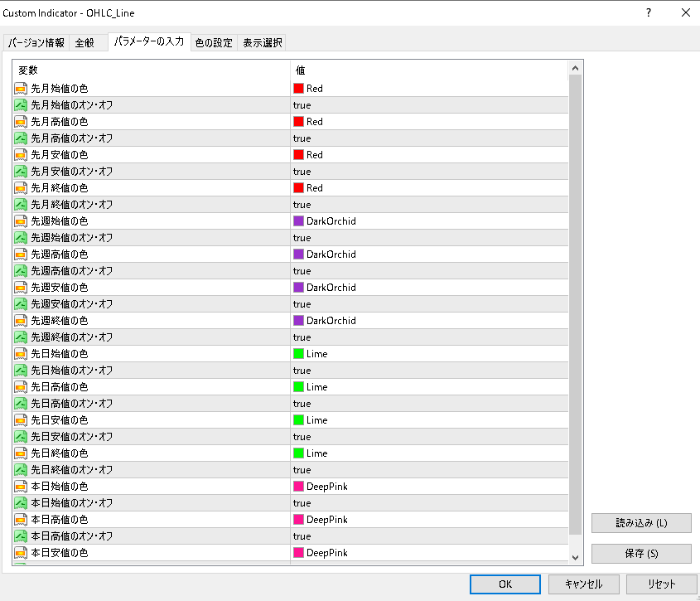Open the DeepPink value for 本日高値の色
Screen dimensions: 700x601
coord(327,519)
